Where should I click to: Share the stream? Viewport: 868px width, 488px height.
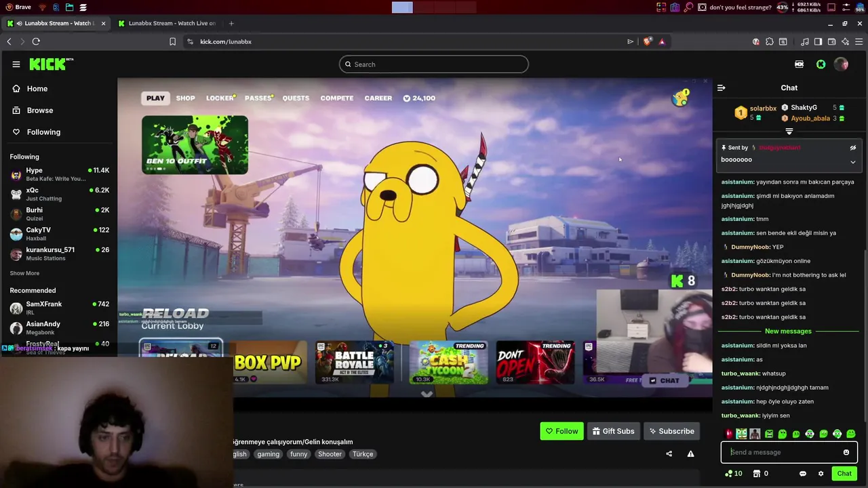pyautogui.click(x=669, y=454)
